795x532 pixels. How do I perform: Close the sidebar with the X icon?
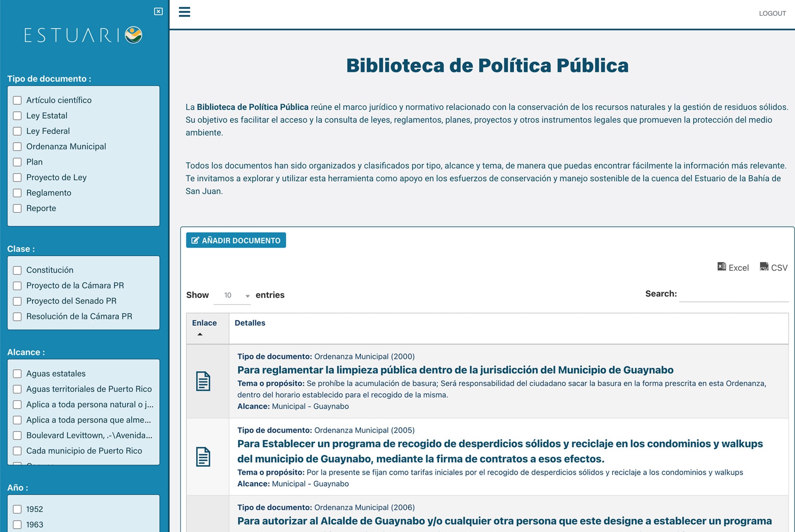pos(158,12)
